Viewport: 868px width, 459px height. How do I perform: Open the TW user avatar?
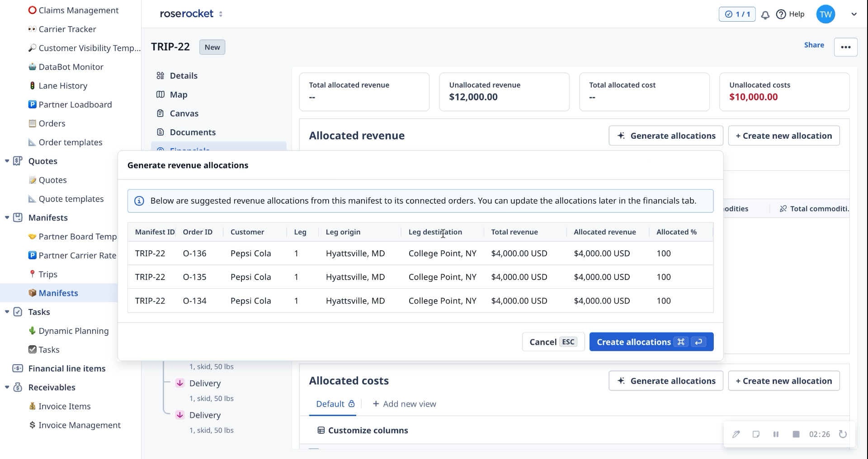coord(826,14)
